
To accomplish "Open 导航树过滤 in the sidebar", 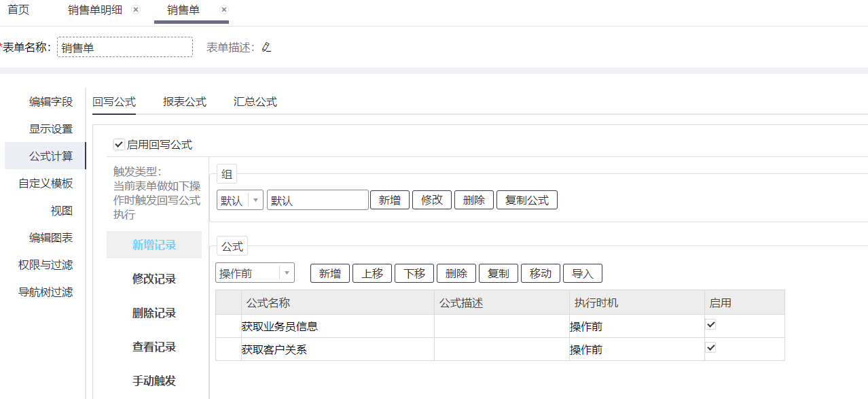I will click(x=46, y=292).
